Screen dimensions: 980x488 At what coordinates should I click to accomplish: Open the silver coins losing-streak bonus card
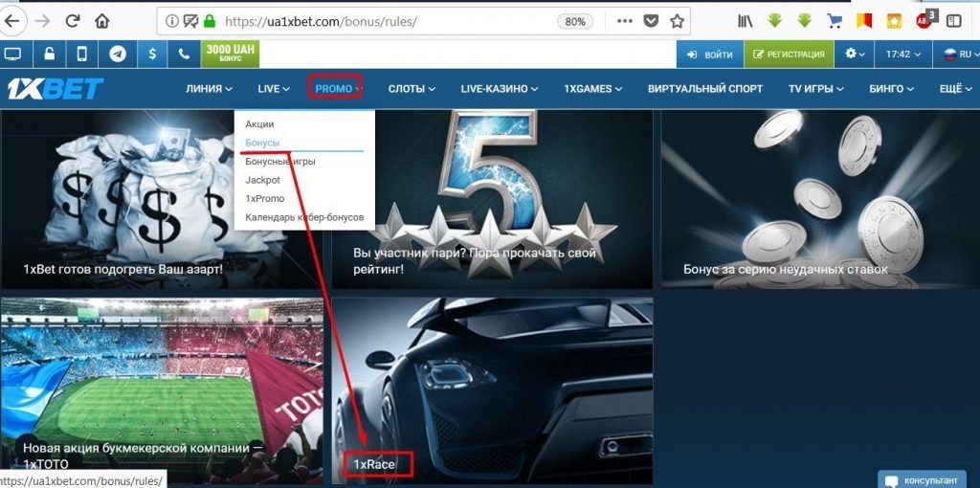click(820, 199)
